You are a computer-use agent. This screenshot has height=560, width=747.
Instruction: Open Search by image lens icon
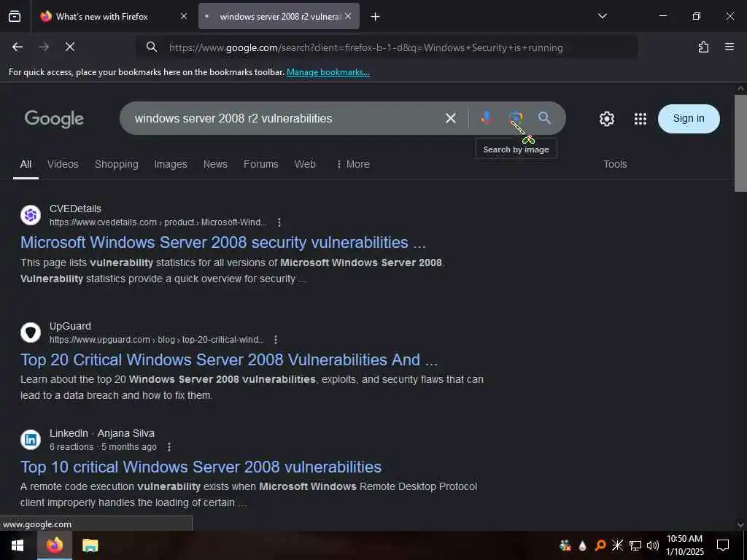coord(516,117)
